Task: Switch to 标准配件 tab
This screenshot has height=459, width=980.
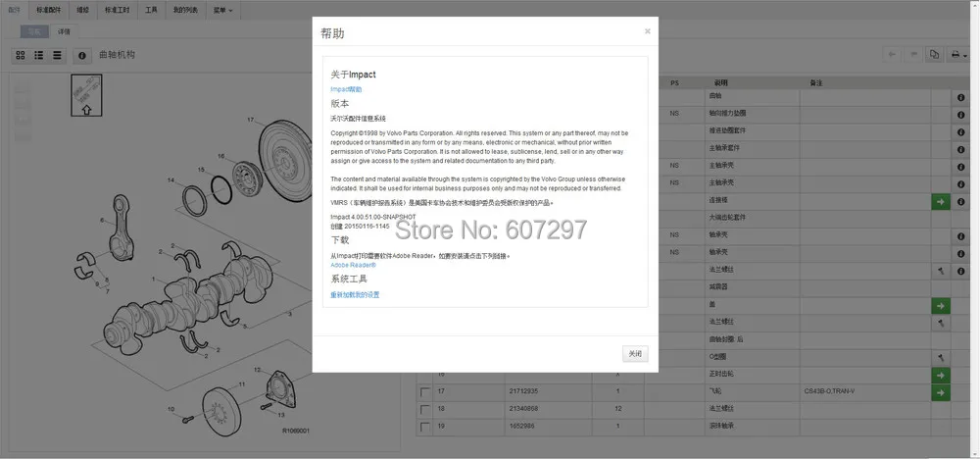Action: [x=49, y=10]
